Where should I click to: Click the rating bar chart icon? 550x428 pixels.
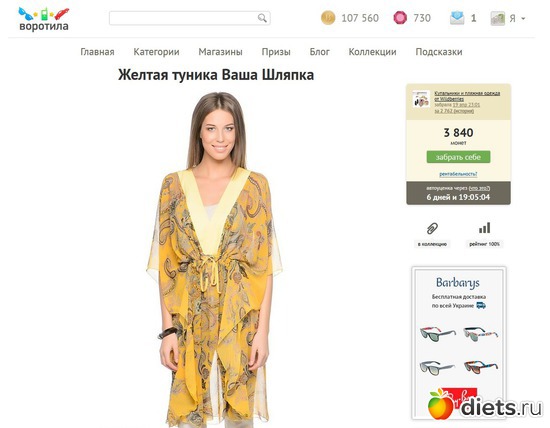(484, 228)
